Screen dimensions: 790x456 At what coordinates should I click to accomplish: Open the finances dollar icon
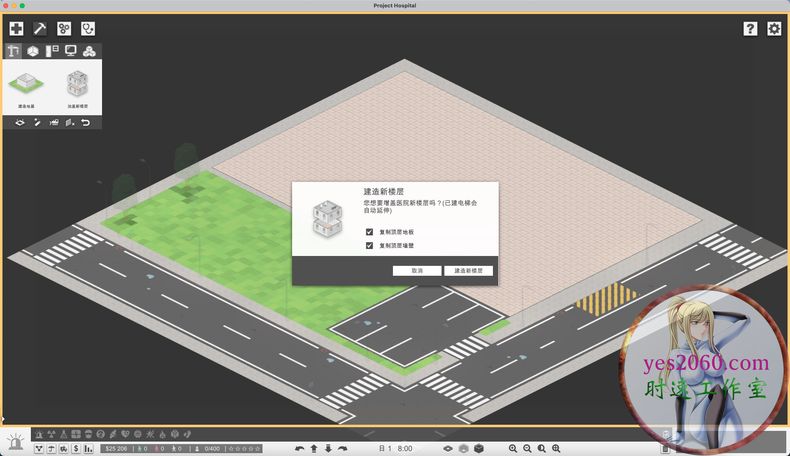[x=76, y=449]
